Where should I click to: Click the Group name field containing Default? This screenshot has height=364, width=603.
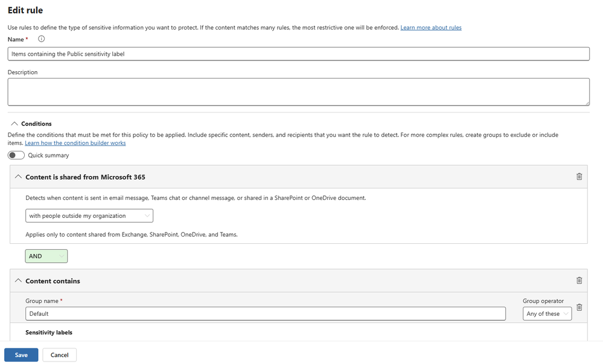click(x=266, y=314)
